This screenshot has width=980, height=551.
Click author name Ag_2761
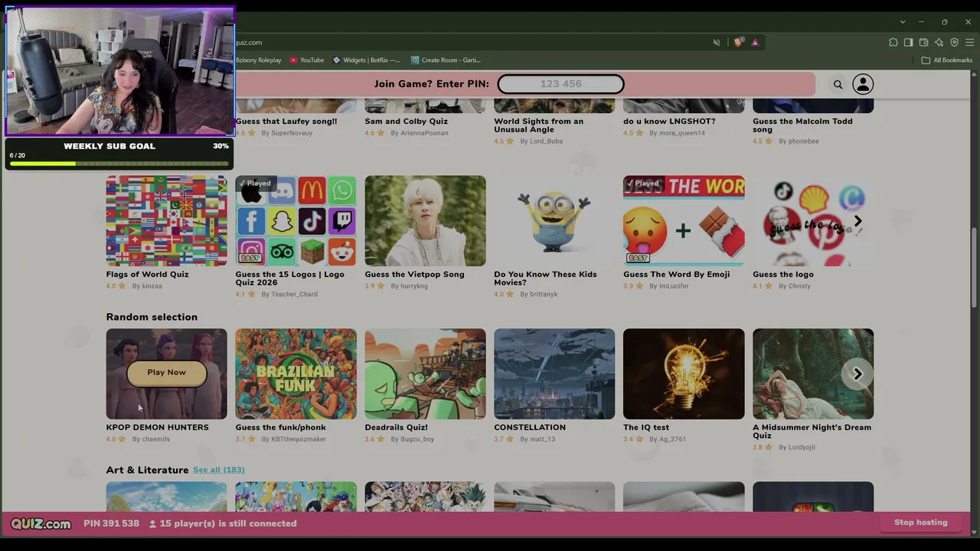tap(672, 439)
